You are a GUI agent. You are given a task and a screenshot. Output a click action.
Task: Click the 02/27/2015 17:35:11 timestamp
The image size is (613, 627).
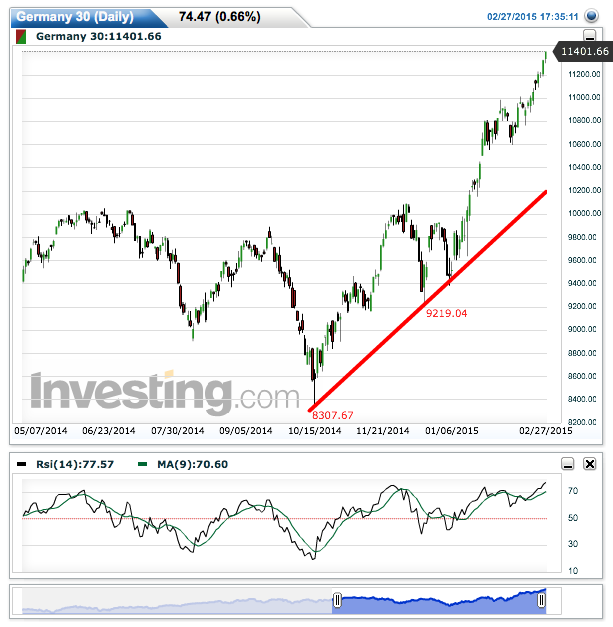(533, 17)
